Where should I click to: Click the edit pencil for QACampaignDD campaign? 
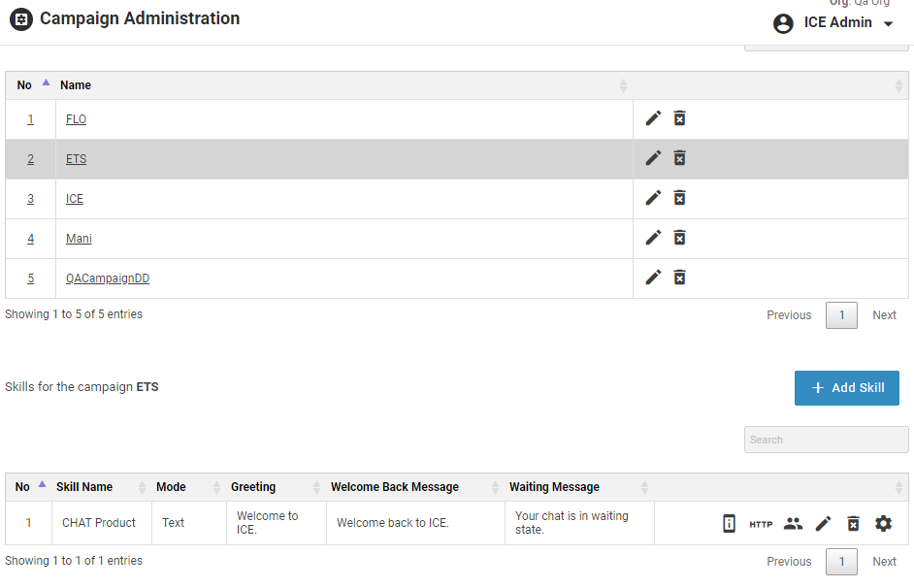653,278
